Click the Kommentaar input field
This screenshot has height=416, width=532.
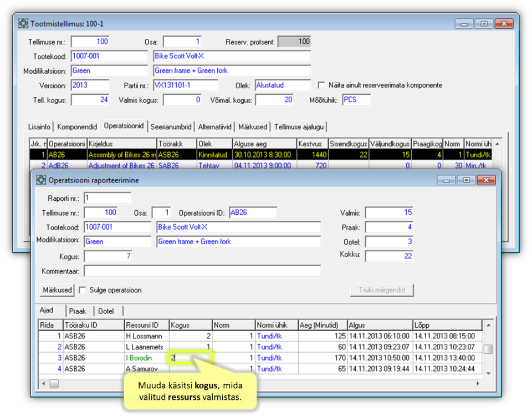tap(203, 271)
